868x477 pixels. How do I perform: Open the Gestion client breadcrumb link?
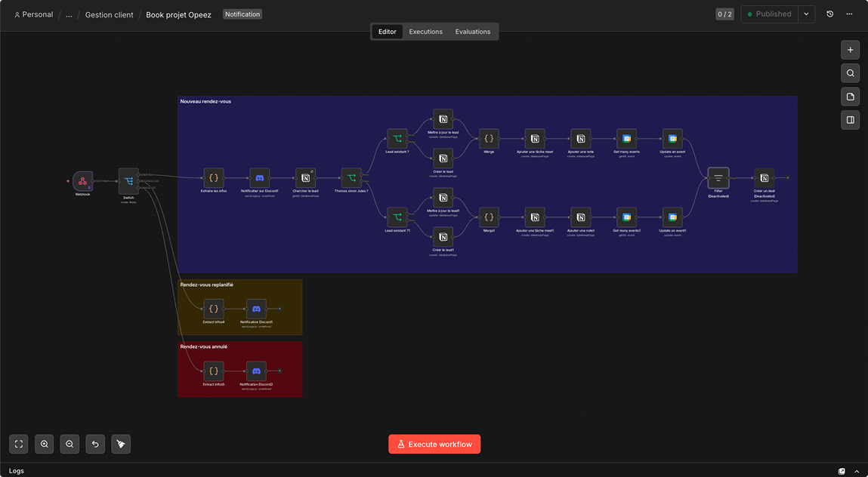[x=109, y=15]
